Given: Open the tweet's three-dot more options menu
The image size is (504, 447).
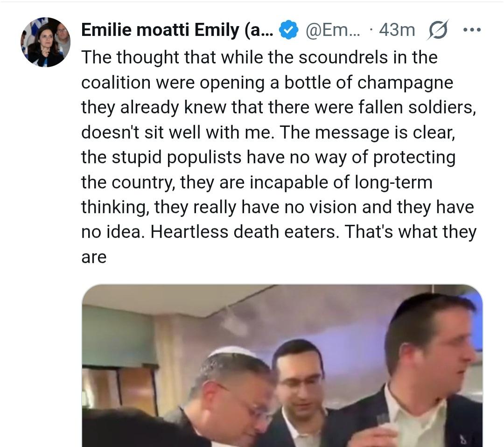Looking at the screenshot, I should (471, 30).
